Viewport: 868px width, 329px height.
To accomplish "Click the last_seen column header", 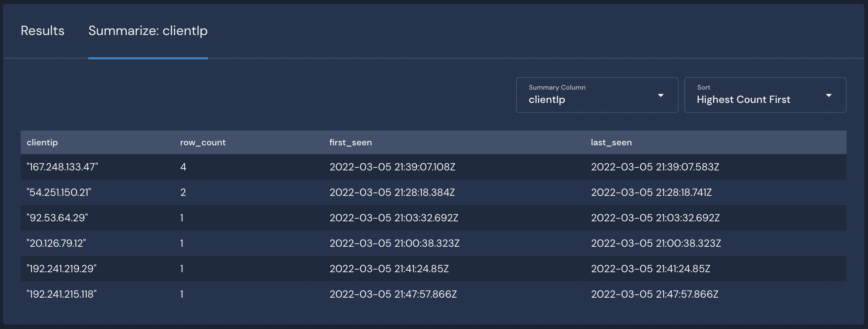I will coord(611,142).
